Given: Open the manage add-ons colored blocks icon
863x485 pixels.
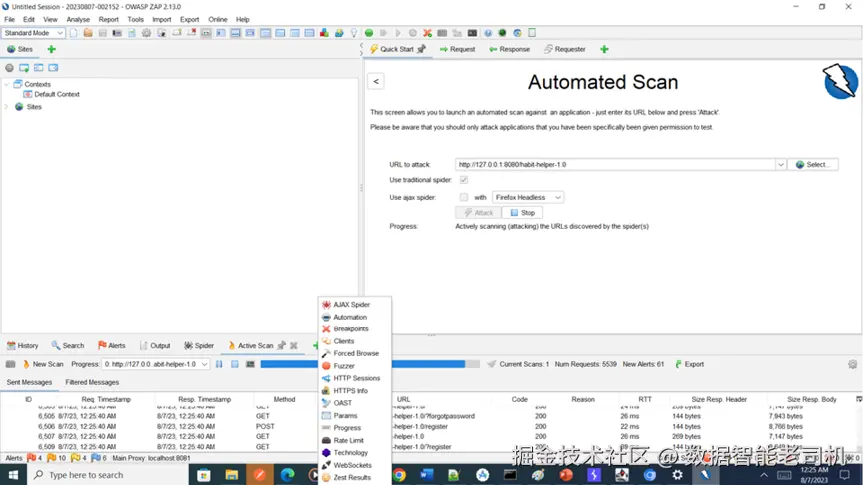Looking at the screenshot, I should click(324, 33).
